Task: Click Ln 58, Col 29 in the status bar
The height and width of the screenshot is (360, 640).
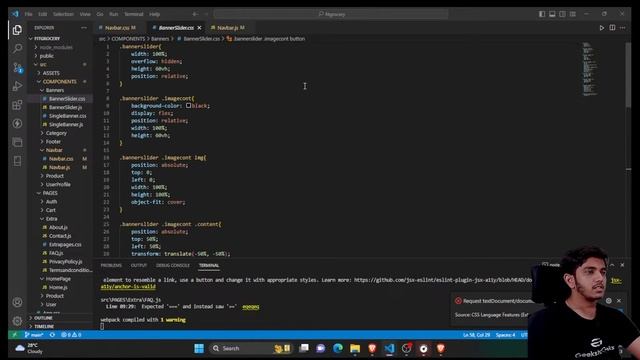Action: pyautogui.click(x=476, y=335)
